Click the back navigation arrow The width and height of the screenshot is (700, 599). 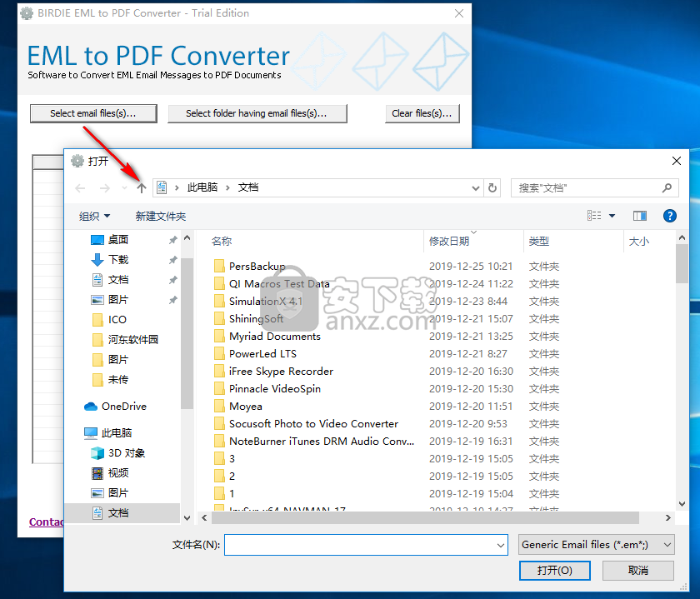click(x=80, y=188)
